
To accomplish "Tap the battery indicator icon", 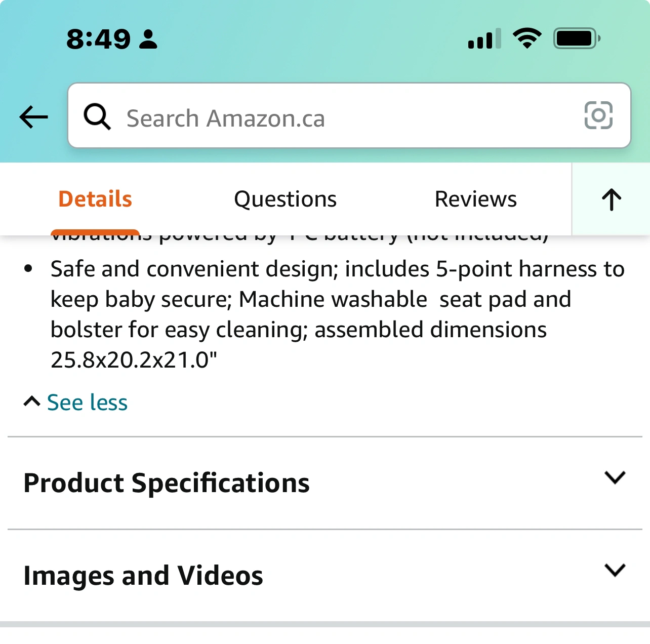I will click(577, 38).
